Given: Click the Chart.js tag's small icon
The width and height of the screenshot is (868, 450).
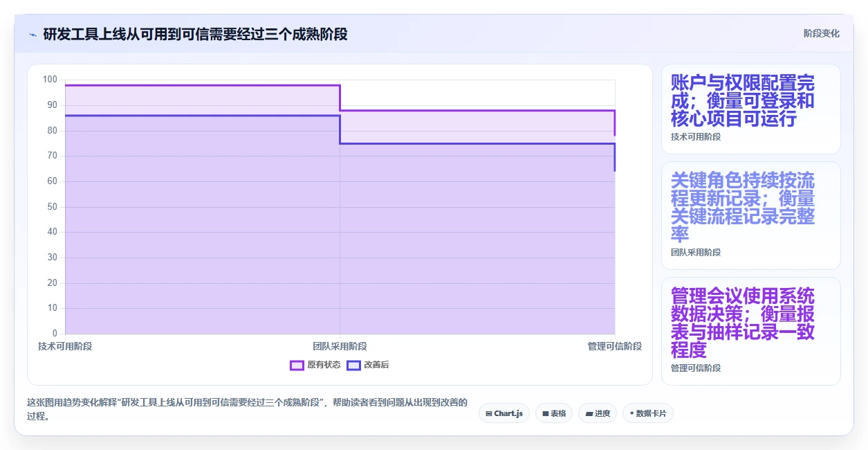Looking at the screenshot, I should click(x=489, y=413).
